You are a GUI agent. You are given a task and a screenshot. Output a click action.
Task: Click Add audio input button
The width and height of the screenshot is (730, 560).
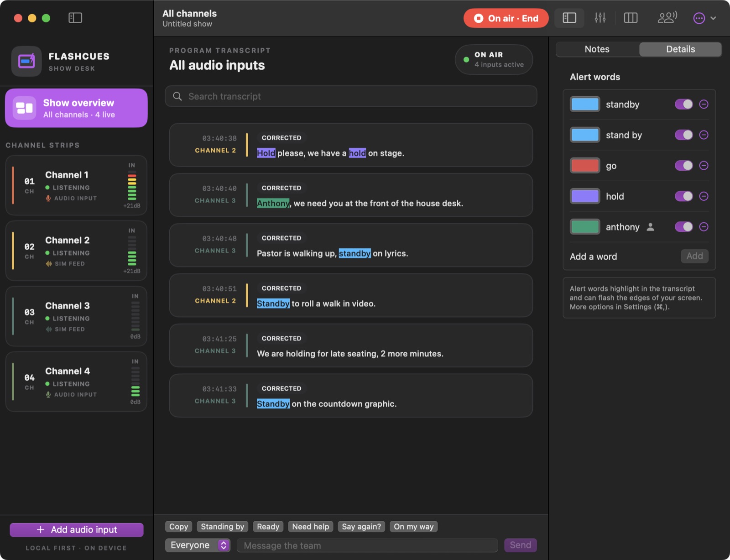[77, 530]
